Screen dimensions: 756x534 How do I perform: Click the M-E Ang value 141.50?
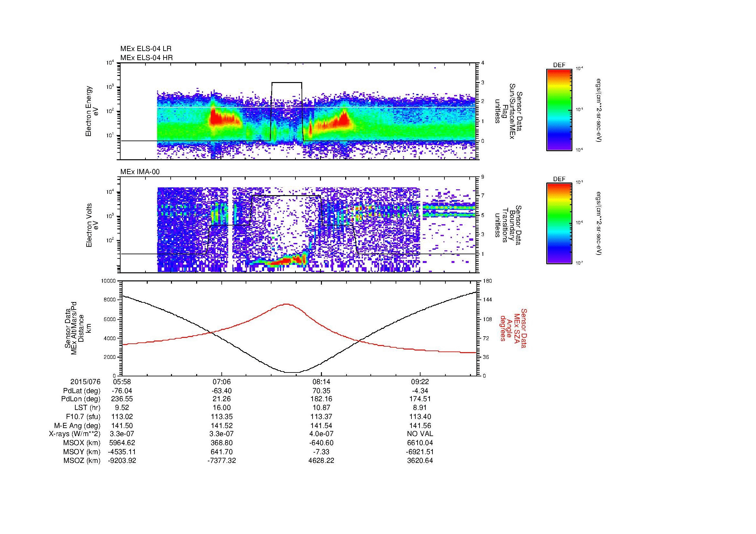pyautogui.click(x=122, y=425)
